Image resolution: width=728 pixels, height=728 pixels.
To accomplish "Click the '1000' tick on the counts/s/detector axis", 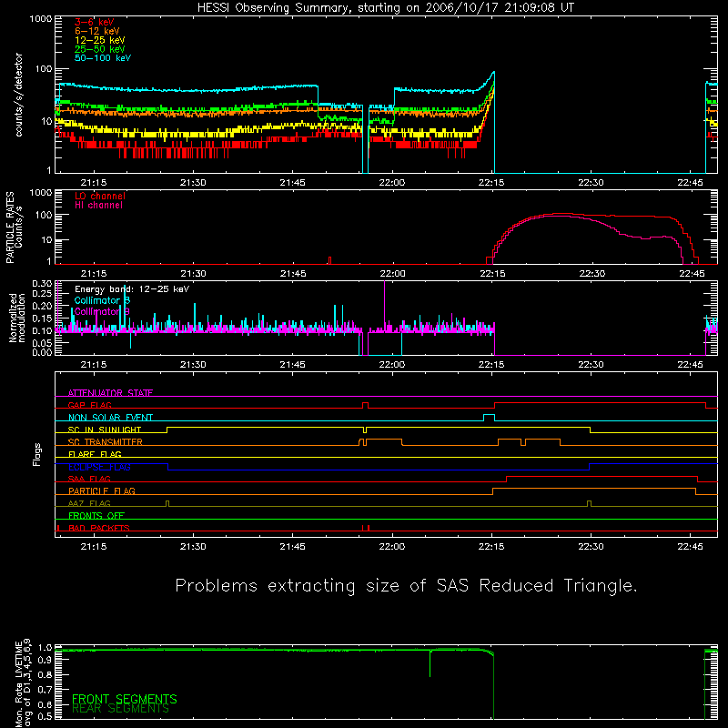I will tap(41, 19).
